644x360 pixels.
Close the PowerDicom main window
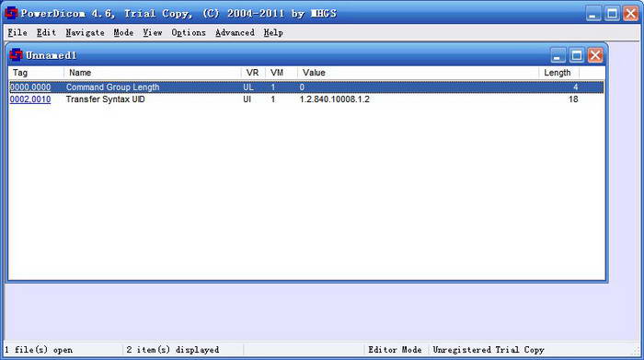630,14
